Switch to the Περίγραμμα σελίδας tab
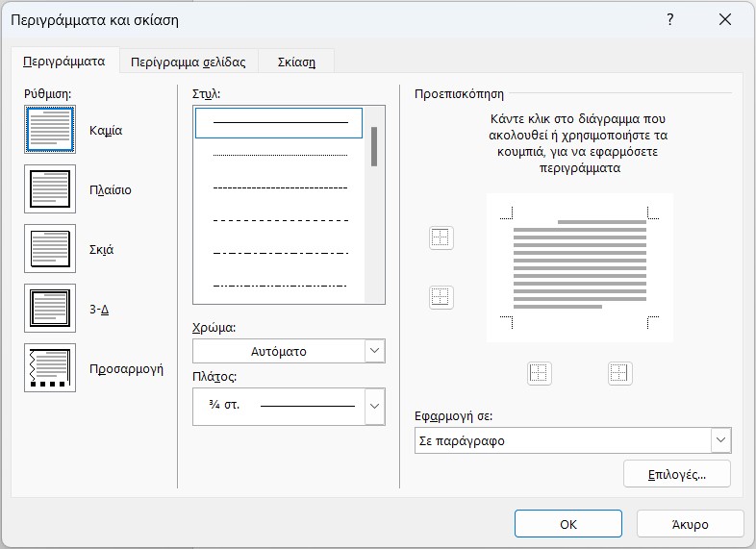756x549 pixels. pyautogui.click(x=188, y=62)
